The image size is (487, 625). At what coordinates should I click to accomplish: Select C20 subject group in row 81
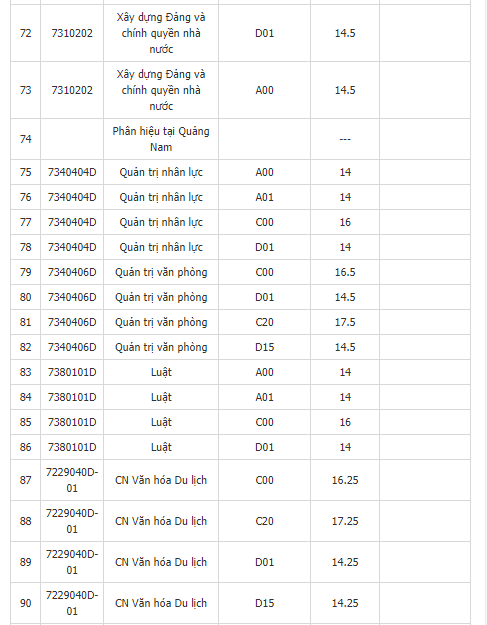(x=264, y=322)
